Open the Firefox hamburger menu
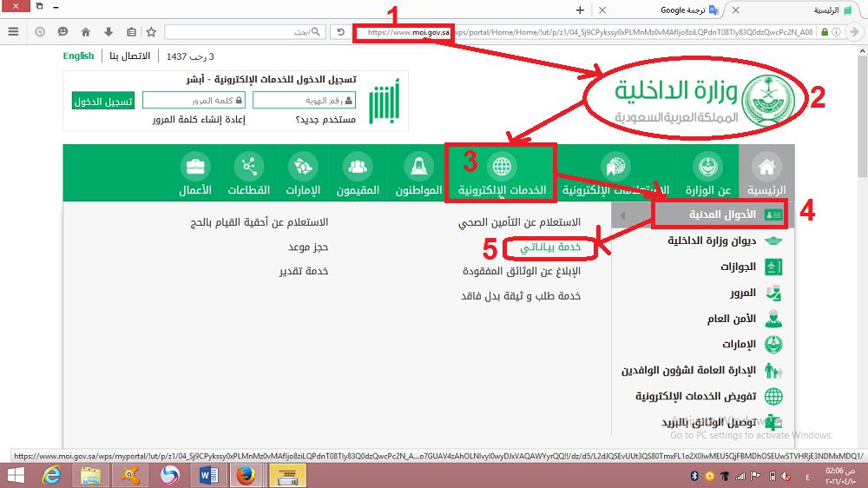Image resolution: width=868 pixels, height=488 pixels. (13, 32)
